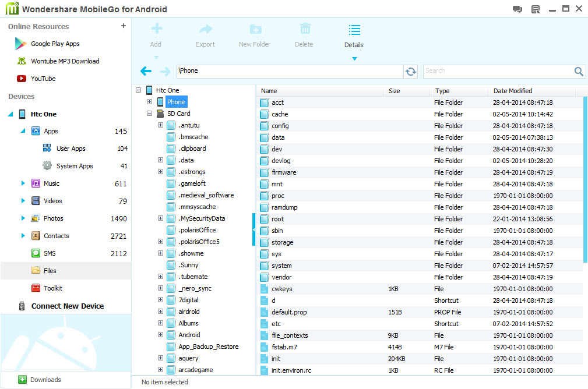This screenshot has height=389, width=588.
Task: Expand the Phone tree node
Action: (x=149, y=101)
